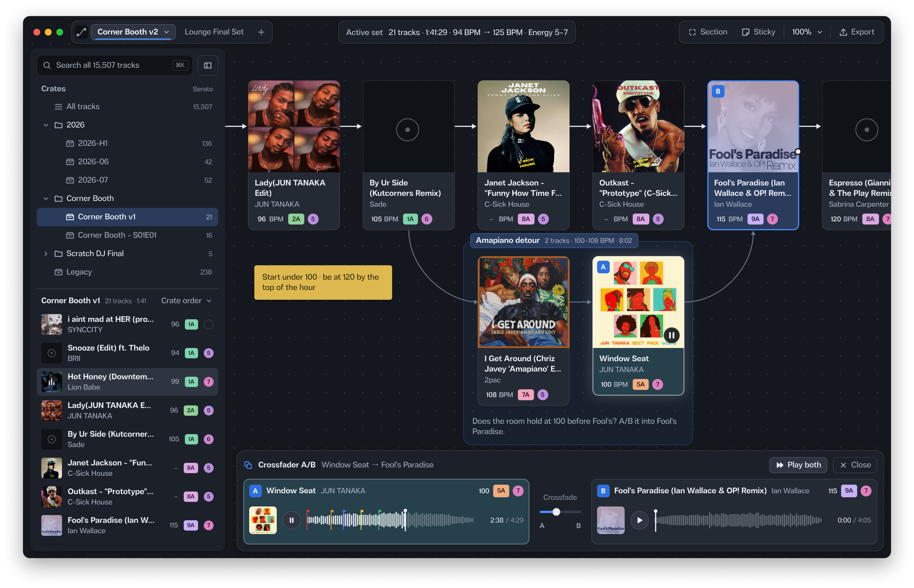
Task: Select the yellow sticky note
Action: [323, 283]
